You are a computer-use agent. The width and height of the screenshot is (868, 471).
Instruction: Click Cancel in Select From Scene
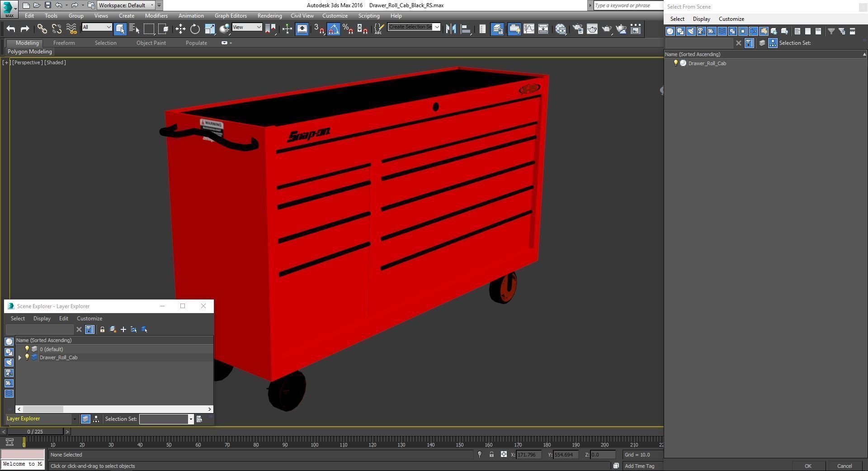pyautogui.click(x=844, y=466)
